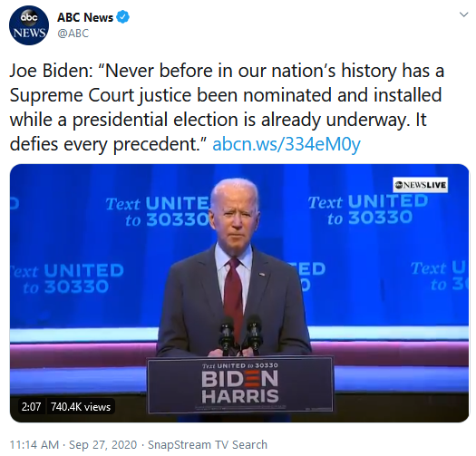The image size is (476, 456).
Task: Click the top right Text UNITED to 30330 banner
Action: [368, 209]
